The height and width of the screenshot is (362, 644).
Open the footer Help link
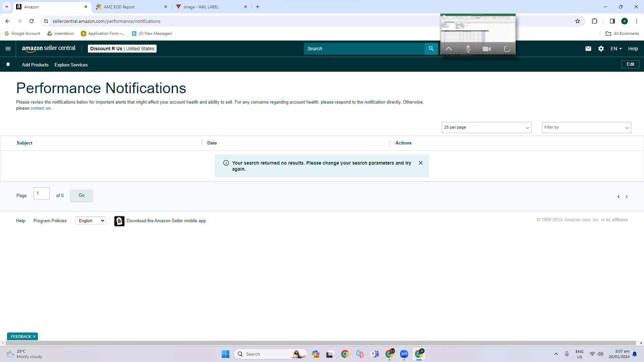[x=20, y=221]
